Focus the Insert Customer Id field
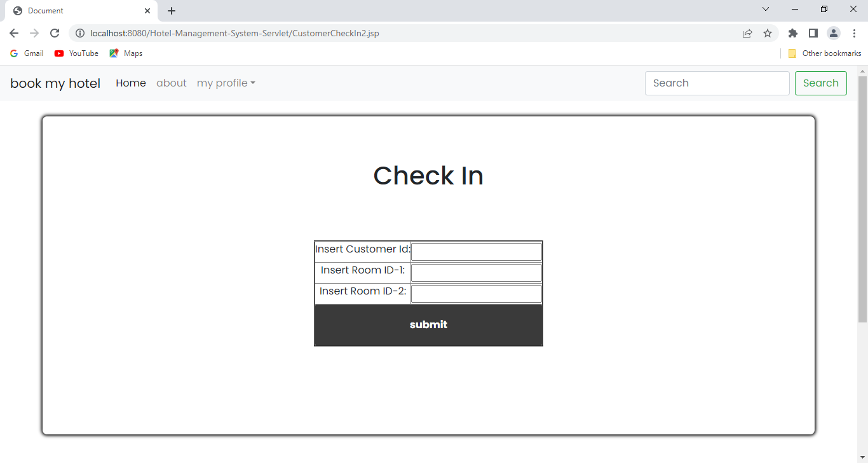The image size is (868, 463). [477, 252]
